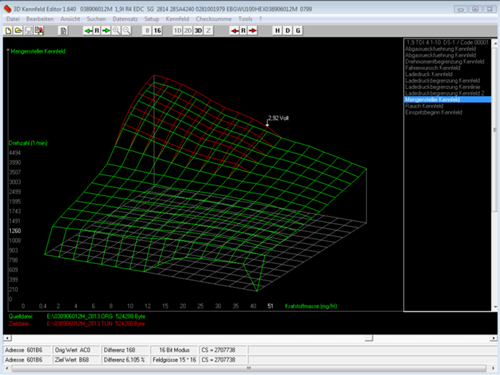Click the 2,92 Volt data point label
The image size is (500, 375).
278,118
